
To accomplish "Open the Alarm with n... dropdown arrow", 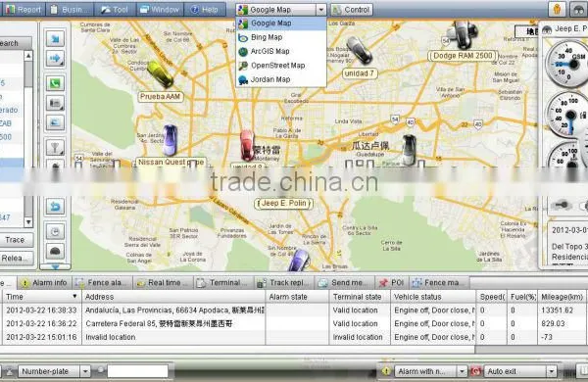I will coord(462,371).
